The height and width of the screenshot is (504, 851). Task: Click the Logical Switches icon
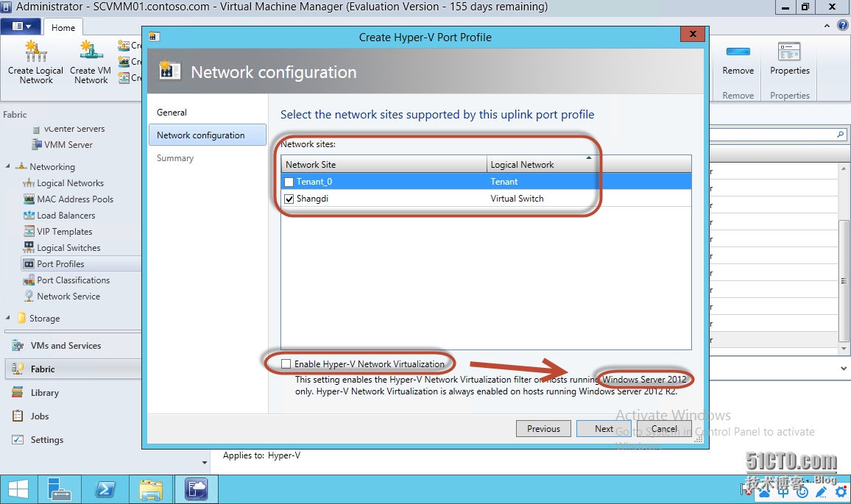(29, 247)
